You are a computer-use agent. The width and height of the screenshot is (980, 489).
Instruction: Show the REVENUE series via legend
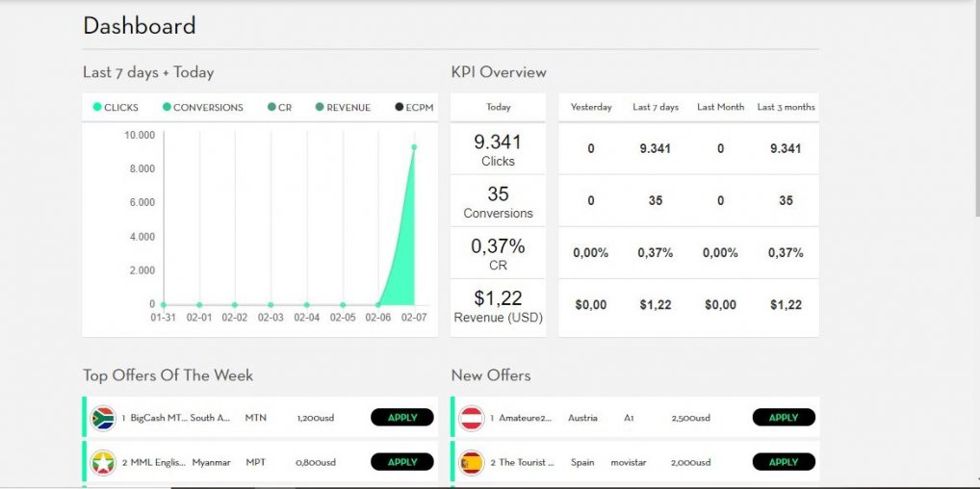[343, 108]
